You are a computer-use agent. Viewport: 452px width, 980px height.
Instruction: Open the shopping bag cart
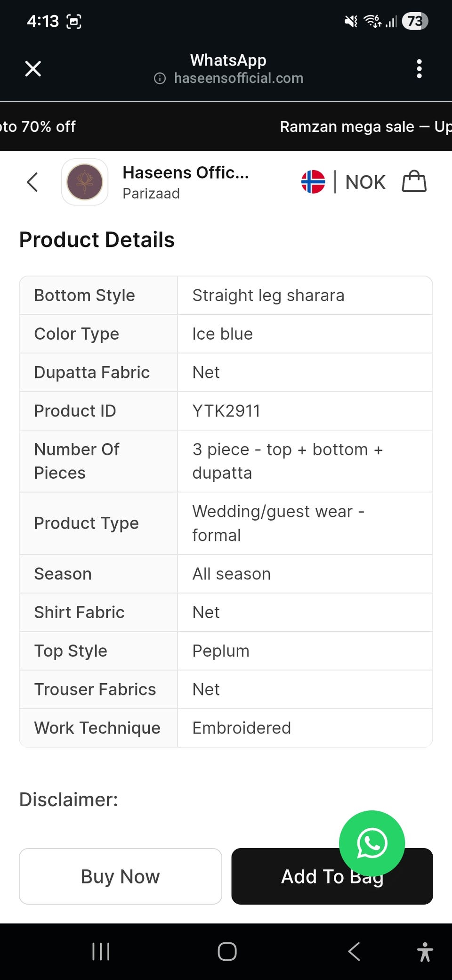click(414, 181)
